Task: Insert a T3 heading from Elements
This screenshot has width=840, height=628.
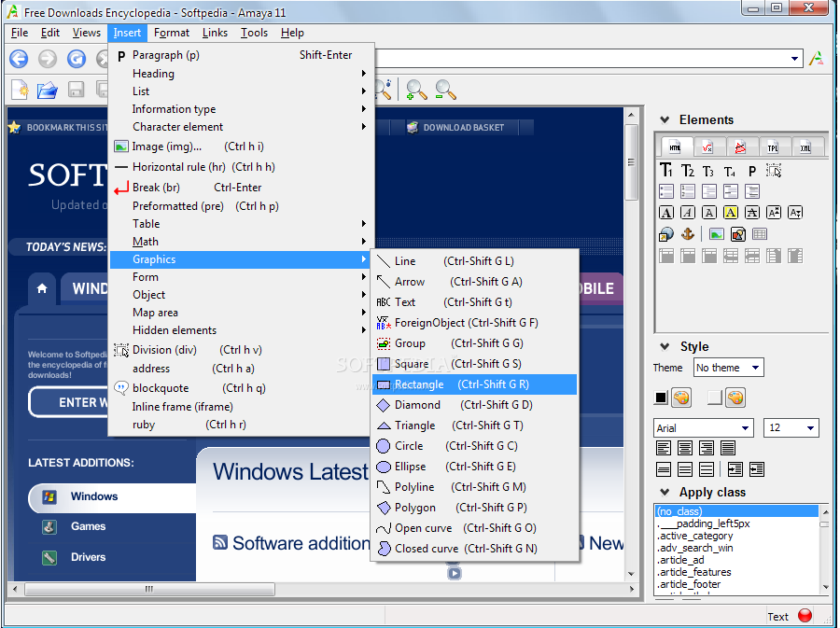Action: coord(708,171)
